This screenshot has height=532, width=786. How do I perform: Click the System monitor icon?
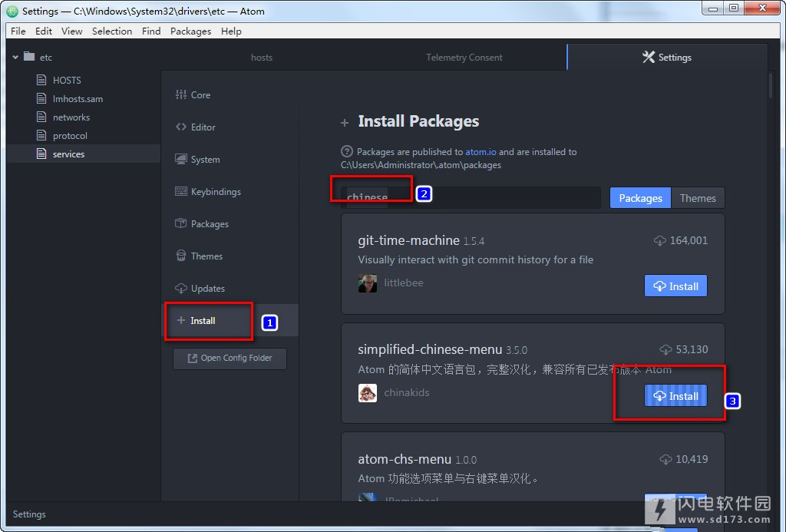tap(181, 159)
